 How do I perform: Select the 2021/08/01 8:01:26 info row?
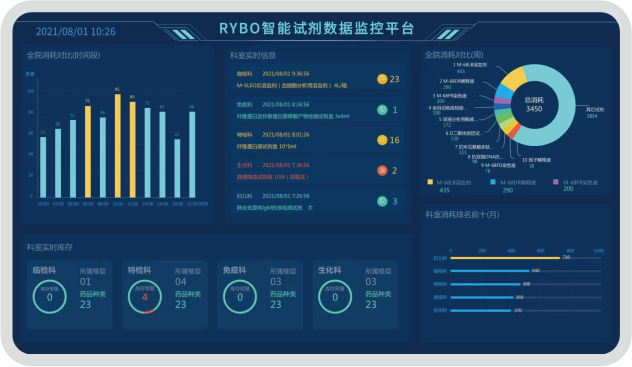(318, 140)
